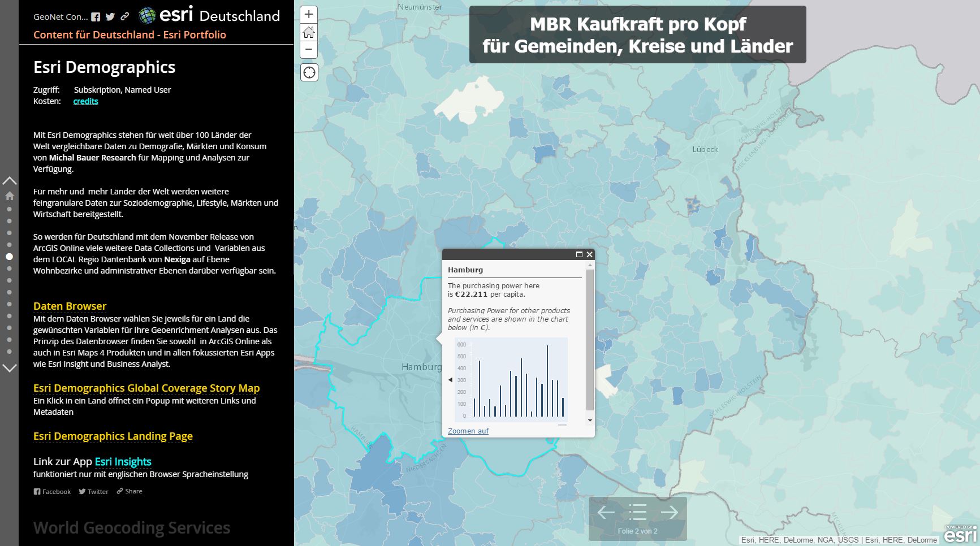Viewport: 980px width, 546px height.
Task: Reset map to default home extent
Action: (309, 32)
